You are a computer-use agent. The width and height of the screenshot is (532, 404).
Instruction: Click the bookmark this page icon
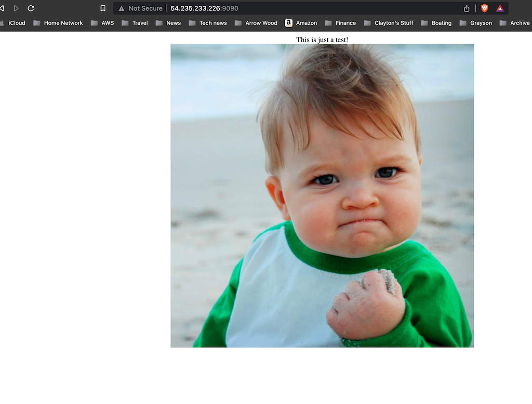(x=103, y=8)
